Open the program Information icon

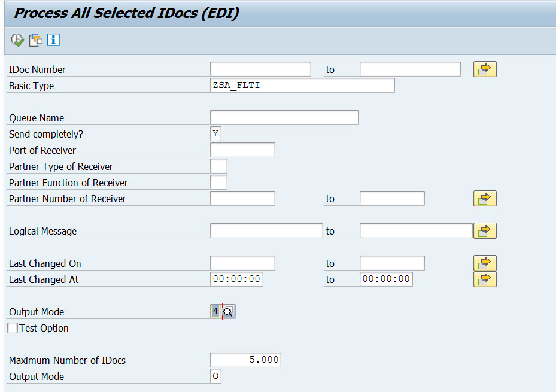click(53, 39)
